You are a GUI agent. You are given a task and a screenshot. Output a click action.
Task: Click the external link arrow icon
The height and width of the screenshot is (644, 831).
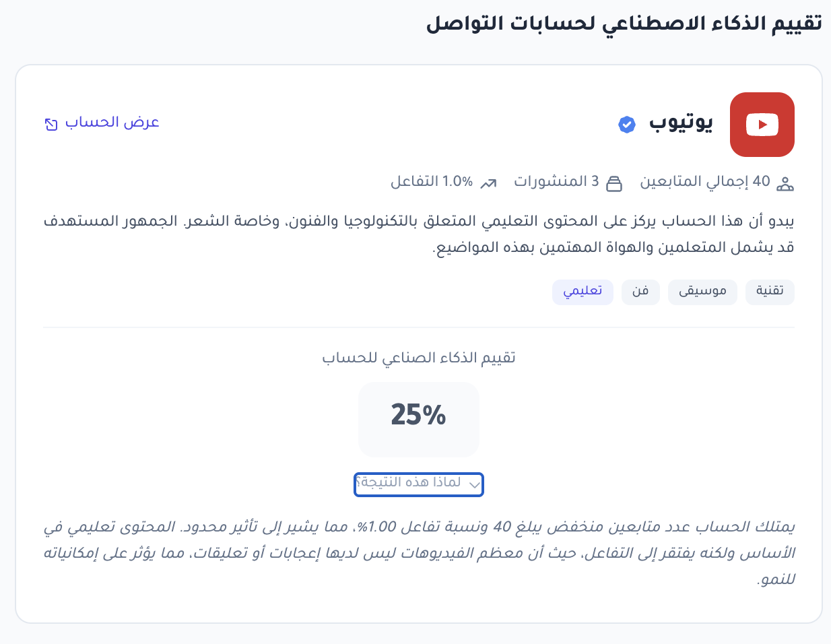pyautogui.click(x=51, y=124)
